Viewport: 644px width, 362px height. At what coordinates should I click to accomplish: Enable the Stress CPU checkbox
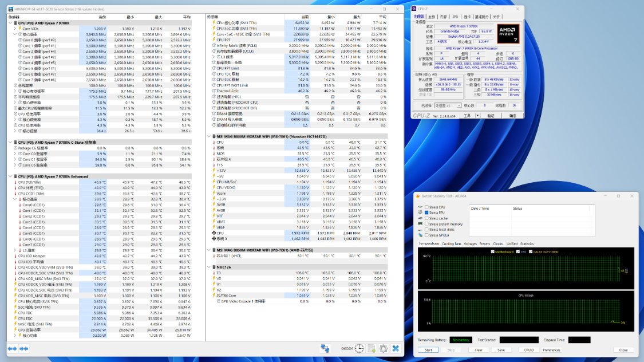(426, 207)
